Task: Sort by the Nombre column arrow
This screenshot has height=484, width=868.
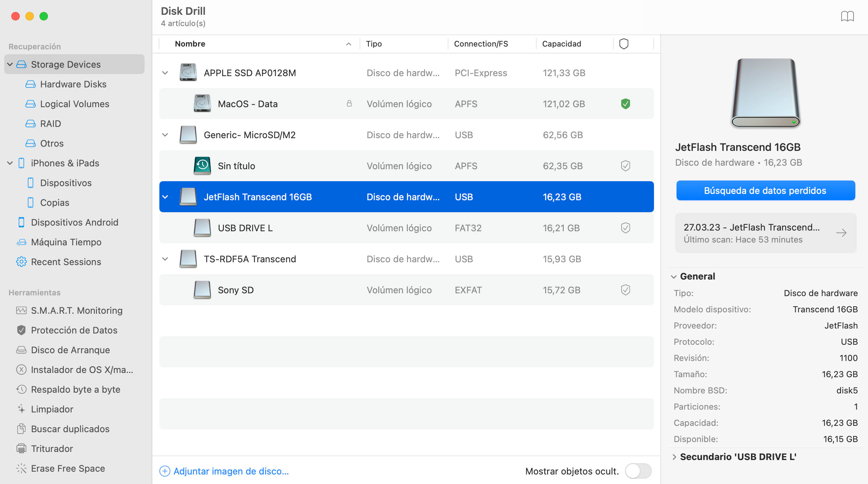Action: coord(349,44)
